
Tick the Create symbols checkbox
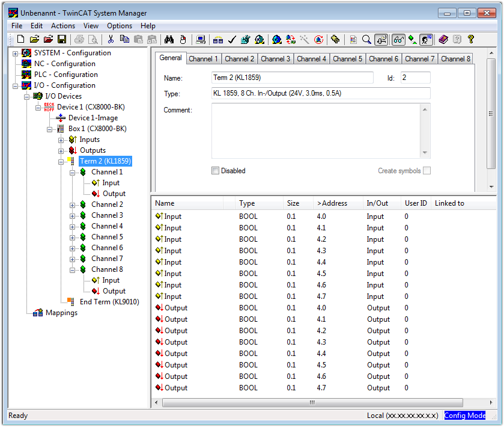pos(427,171)
